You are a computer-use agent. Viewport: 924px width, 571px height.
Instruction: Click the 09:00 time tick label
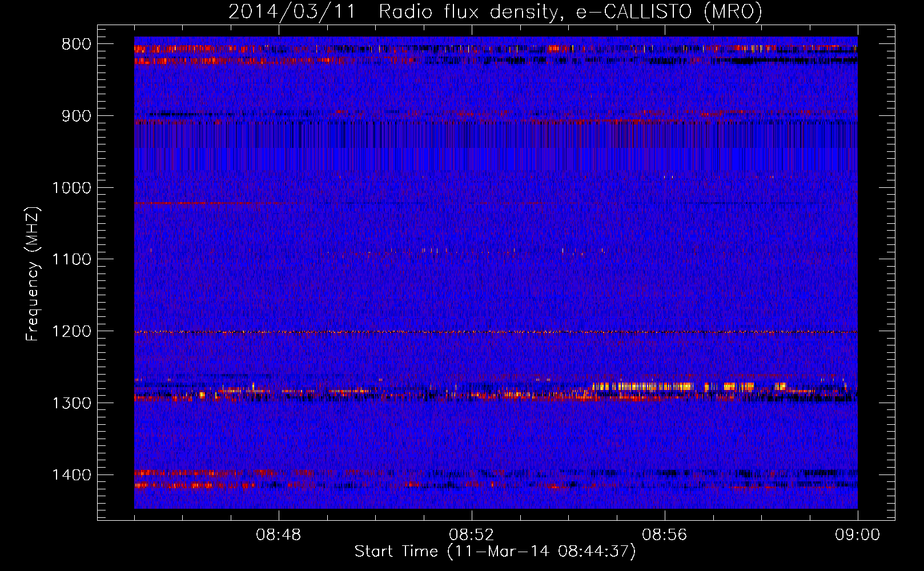click(858, 535)
